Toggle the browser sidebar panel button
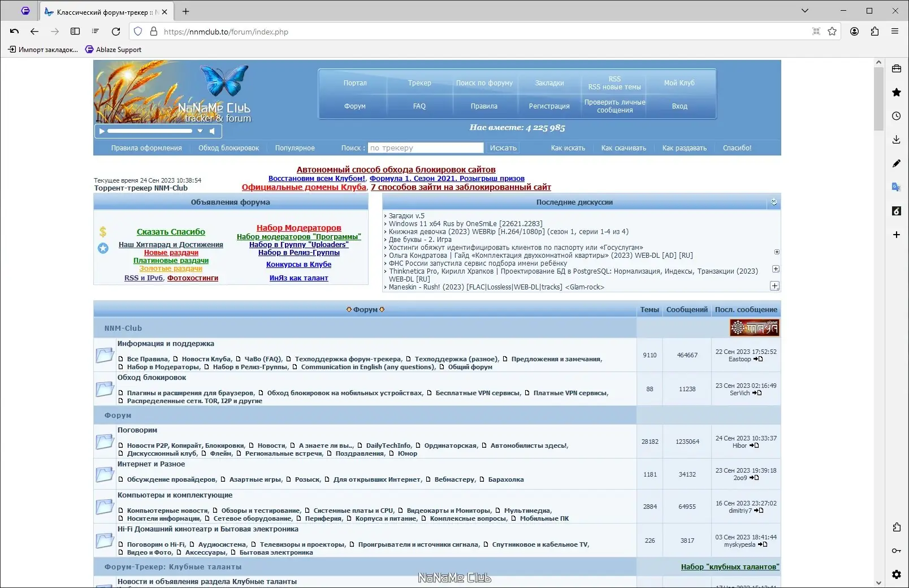The image size is (909, 588). 75,32
